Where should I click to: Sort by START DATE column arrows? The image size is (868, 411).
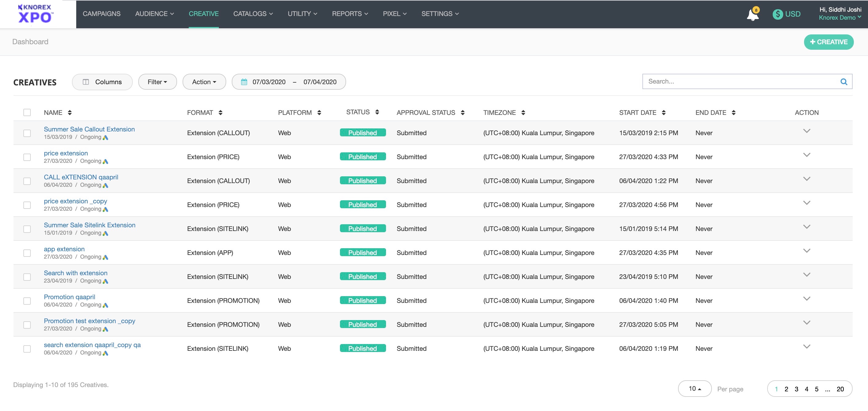[x=664, y=112]
